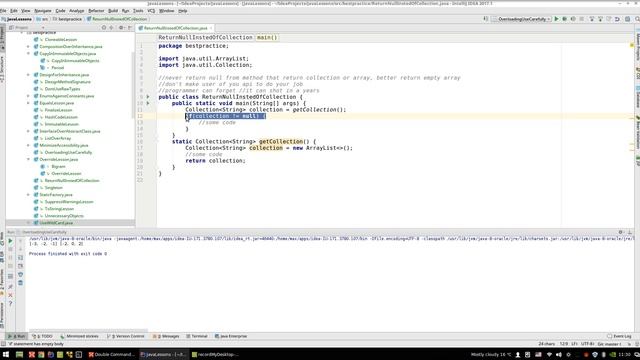Open Double Commander from the taskbar

coord(111,355)
